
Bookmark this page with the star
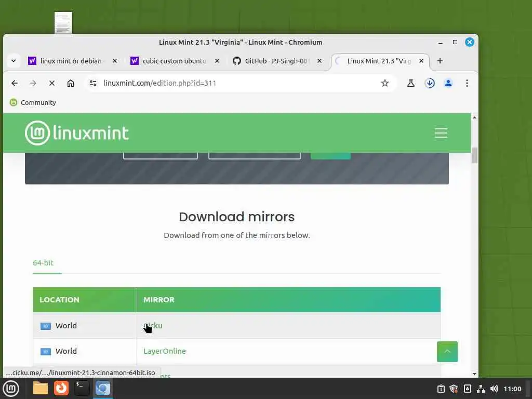tap(385, 83)
